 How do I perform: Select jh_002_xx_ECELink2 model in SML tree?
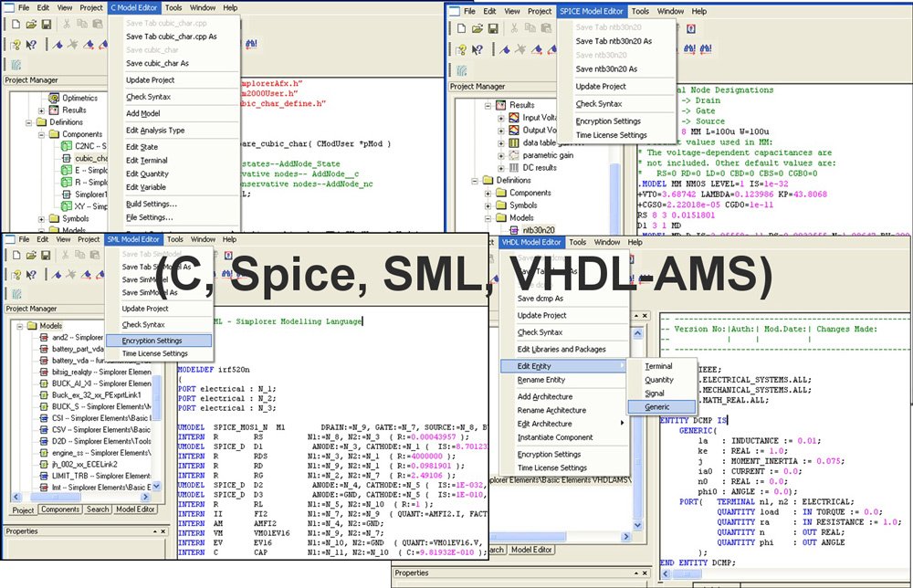[x=85, y=465]
